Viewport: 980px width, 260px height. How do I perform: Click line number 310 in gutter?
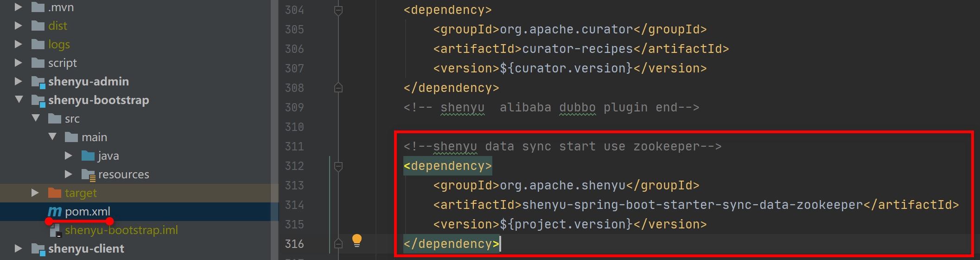tap(294, 127)
